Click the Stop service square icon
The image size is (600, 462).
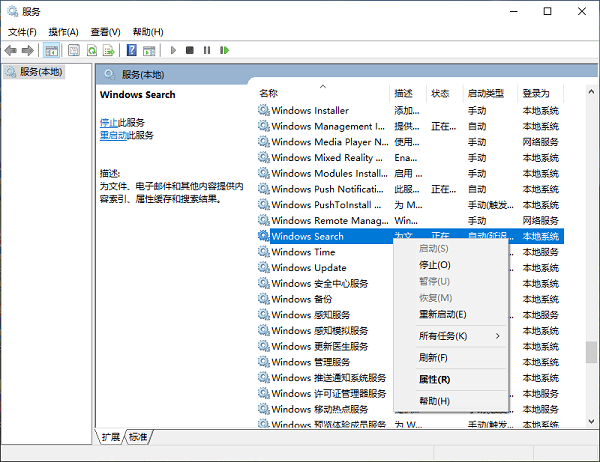tap(190, 50)
